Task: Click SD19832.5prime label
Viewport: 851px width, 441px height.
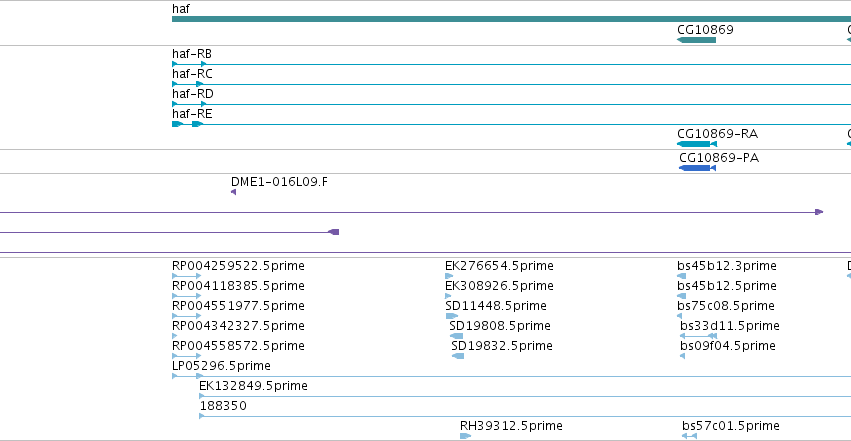Action: click(502, 346)
